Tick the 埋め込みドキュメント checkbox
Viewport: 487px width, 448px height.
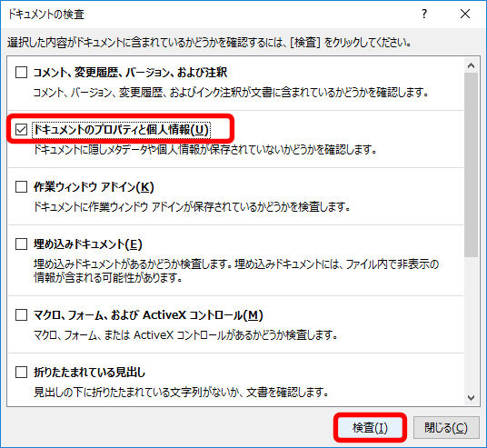click(21, 244)
